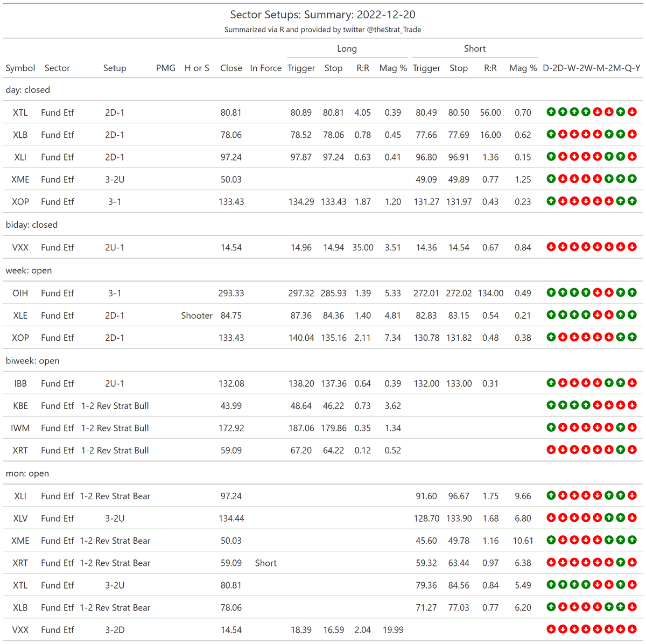Click the daily green arrow in the IBB row
646x644 pixels.
[551, 383]
